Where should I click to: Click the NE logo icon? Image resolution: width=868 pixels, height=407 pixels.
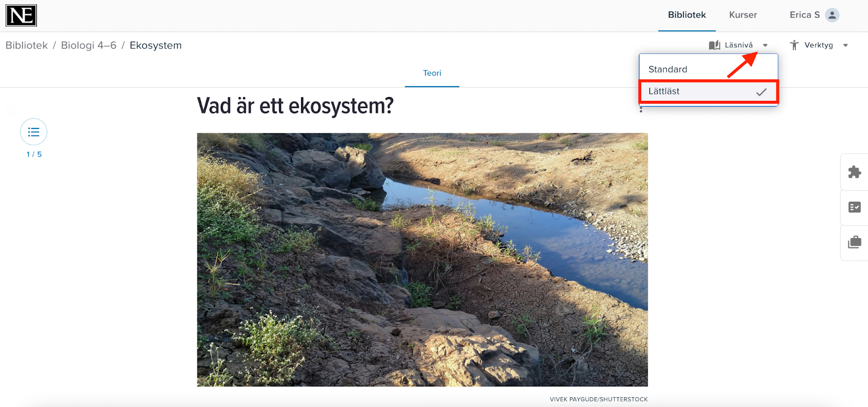pyautogui.click(x=21, y=16)
